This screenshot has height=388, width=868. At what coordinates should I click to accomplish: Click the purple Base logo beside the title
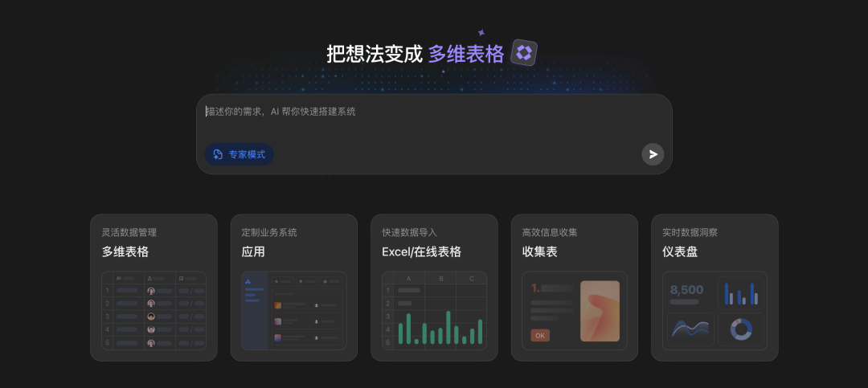(x=524, y=53)
